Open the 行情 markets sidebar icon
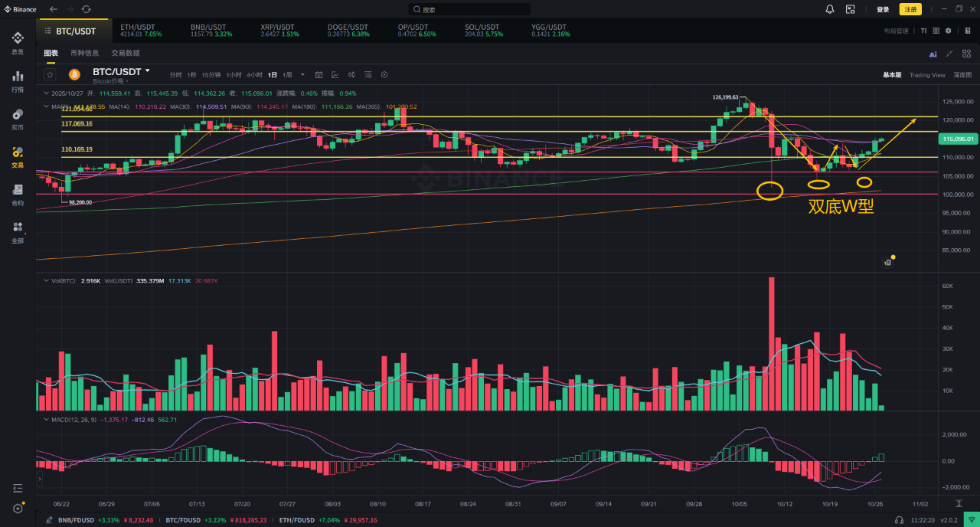This screenshot has height=527, width=980. (x=17, y=80)
